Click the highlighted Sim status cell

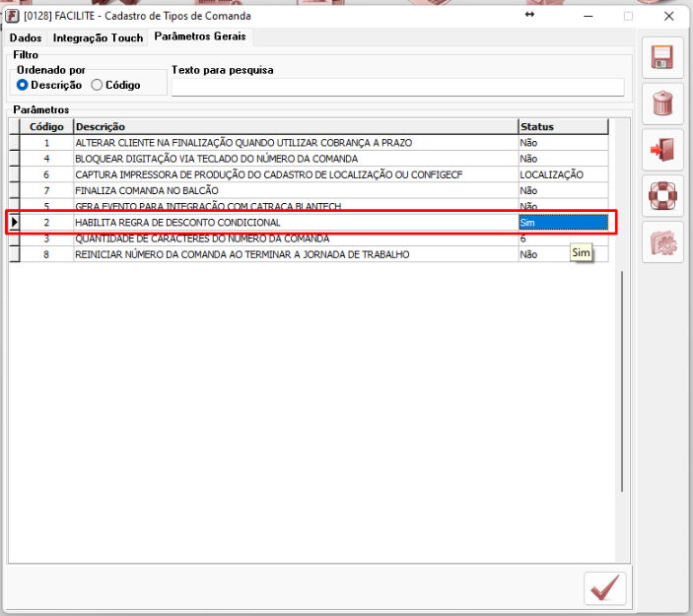(564, 223)
